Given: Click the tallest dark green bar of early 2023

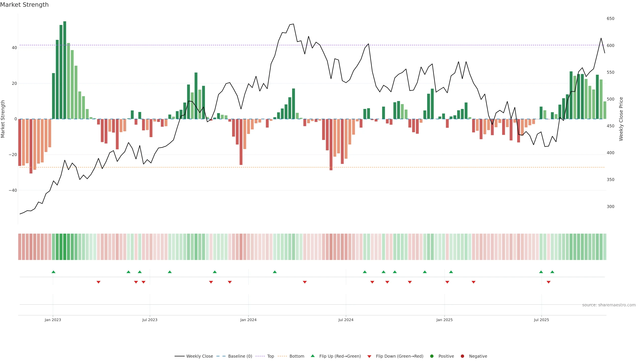Looking at the screenshot, I should coord(65,70).
